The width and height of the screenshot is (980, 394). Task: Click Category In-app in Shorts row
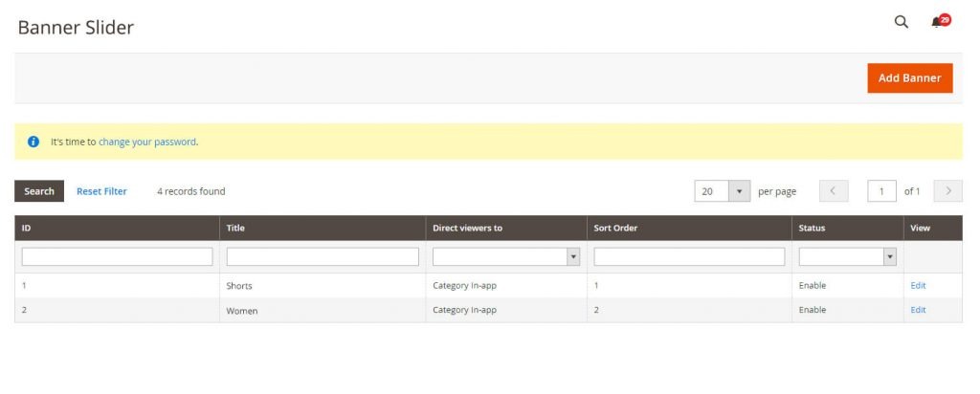click(464, 285)
